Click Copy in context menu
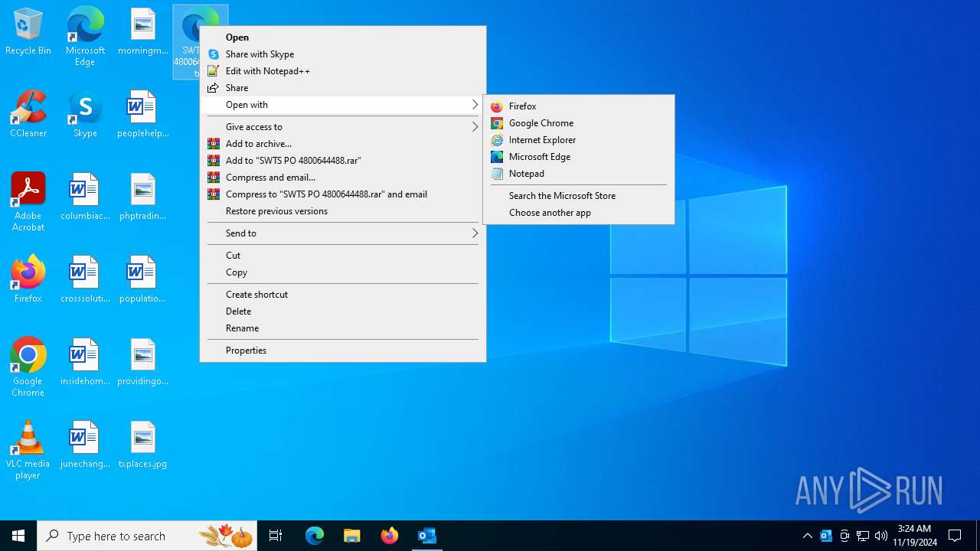Screen dimensions: 980x551 click(343, 272)
